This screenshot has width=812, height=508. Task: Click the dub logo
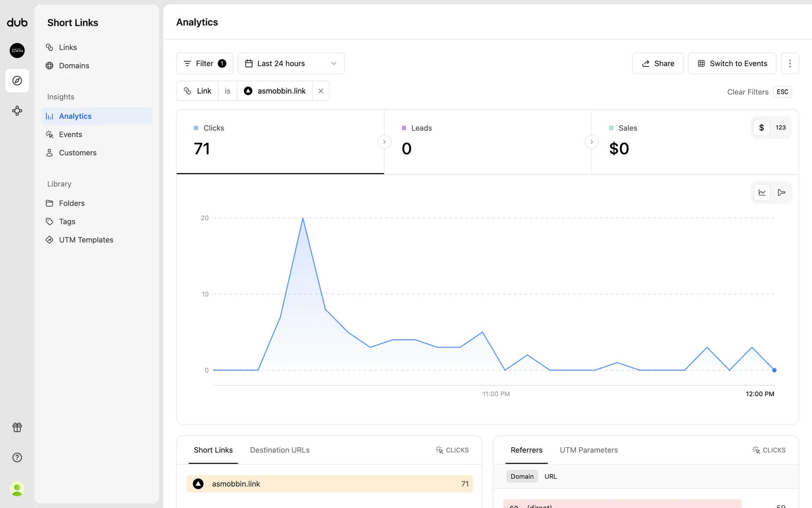coord(17,22)
